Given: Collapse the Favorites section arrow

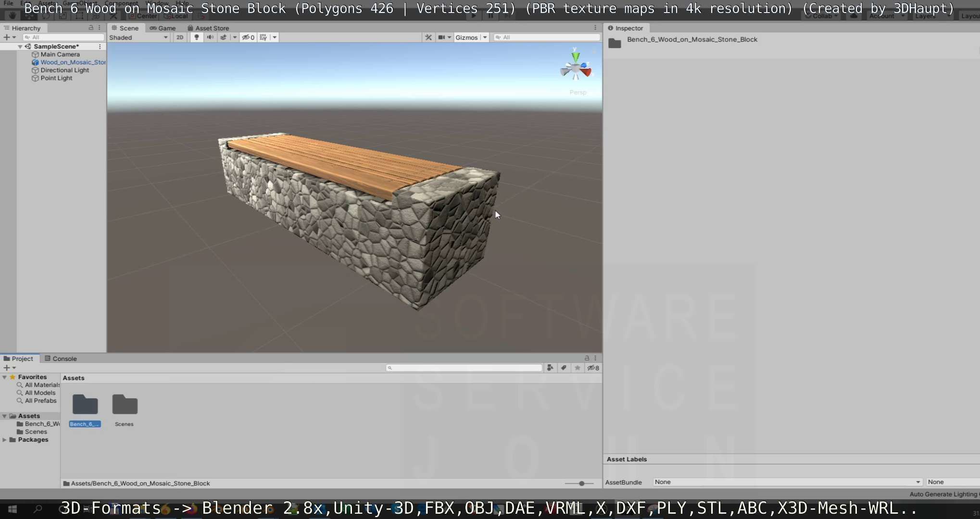Looking at the screenshot, I should (x=4, y=377).
